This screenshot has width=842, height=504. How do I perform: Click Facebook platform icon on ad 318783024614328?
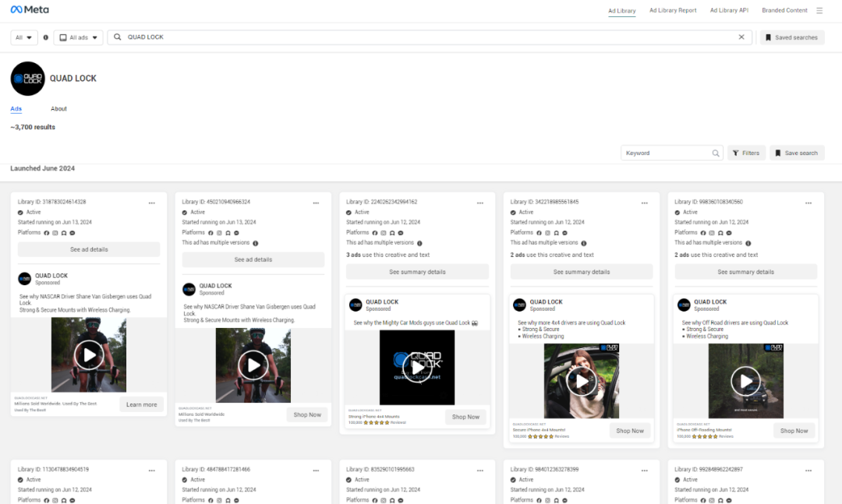(47, 233)
